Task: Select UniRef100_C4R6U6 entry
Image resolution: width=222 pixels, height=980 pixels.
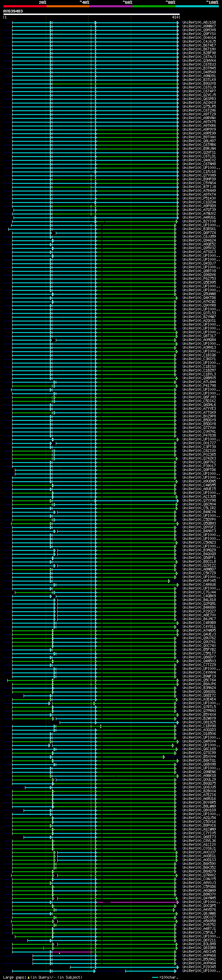Action: 199,584
